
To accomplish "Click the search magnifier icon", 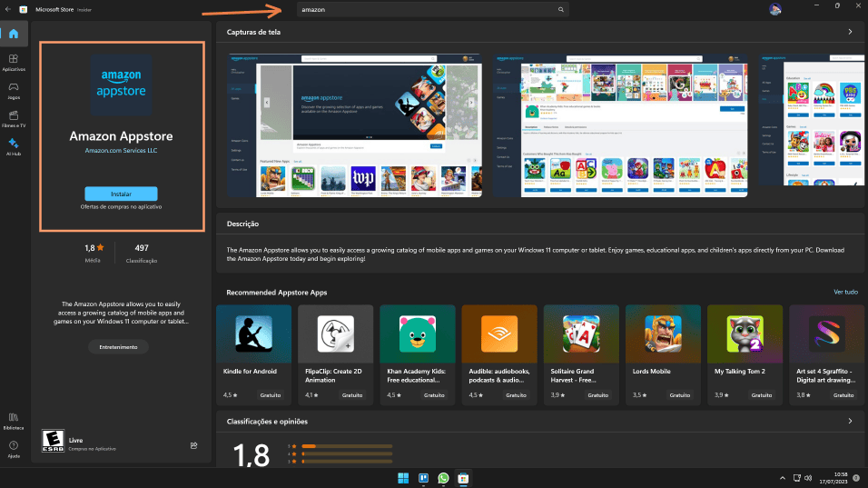I will (x=561, y=9).
